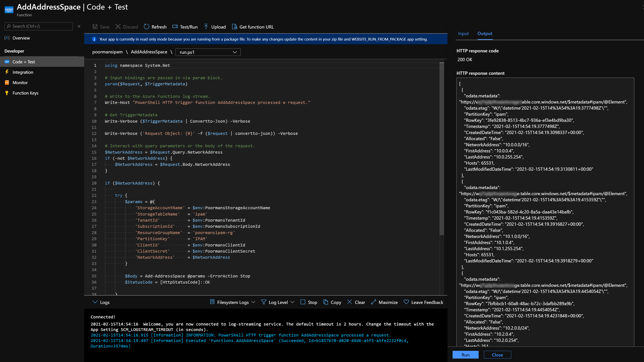Open Leave Feedback heart icon
The image size is (644, 362).
(x=406, y=302)
